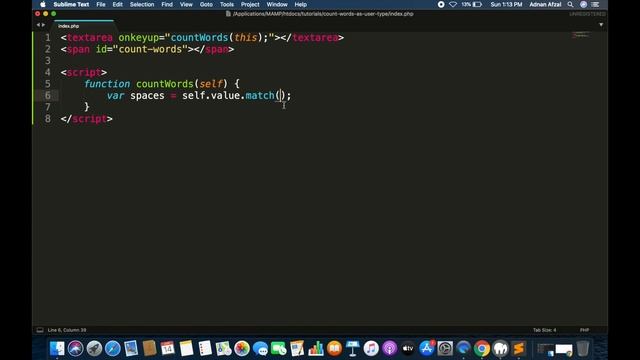640x360 pixels.
Task: Open the File menu
Action: [x=101, y=4]
